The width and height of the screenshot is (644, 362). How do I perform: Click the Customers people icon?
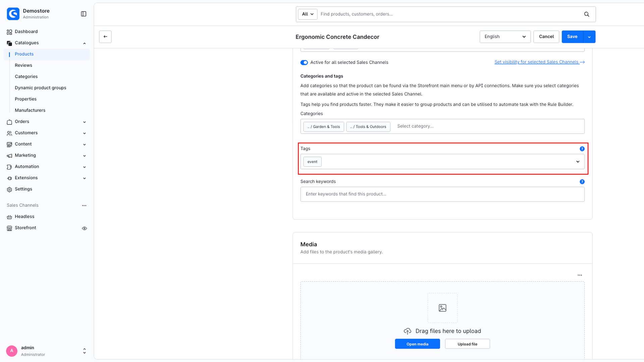point(9,133)
